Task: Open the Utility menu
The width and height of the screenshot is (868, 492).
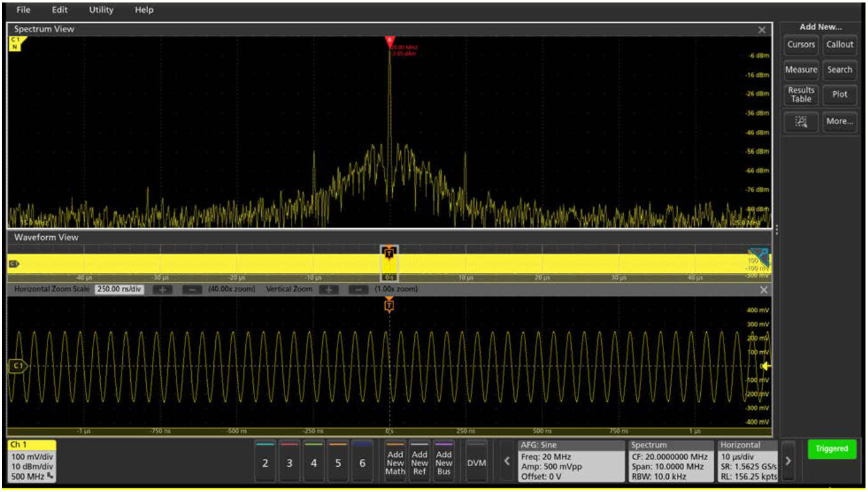Action: pyautogui.click(x=101, y=10)
